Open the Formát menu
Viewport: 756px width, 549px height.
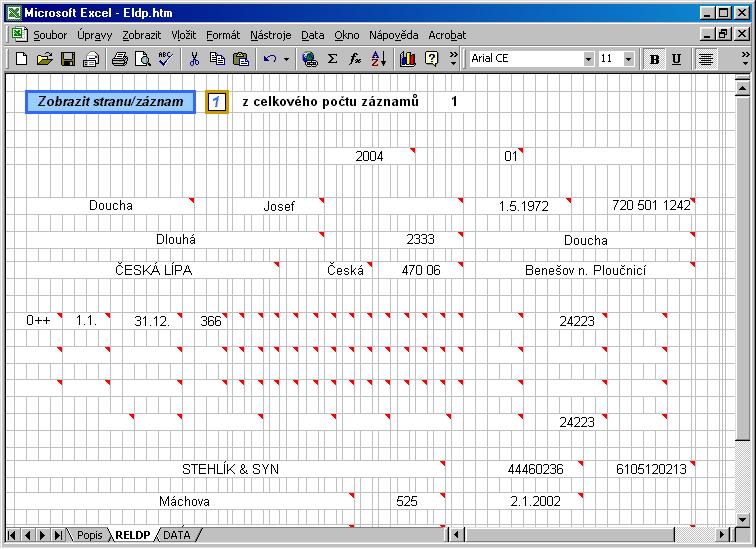(x=223, y=35)
